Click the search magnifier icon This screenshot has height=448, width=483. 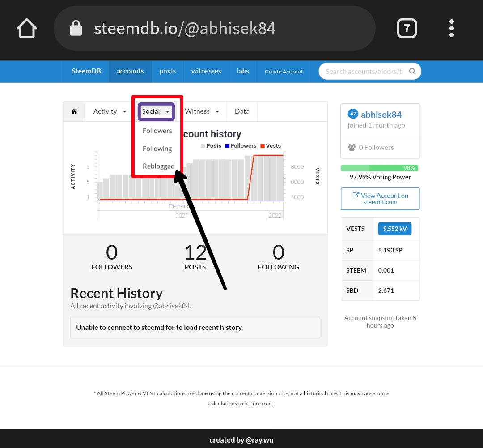pos(412,71)
